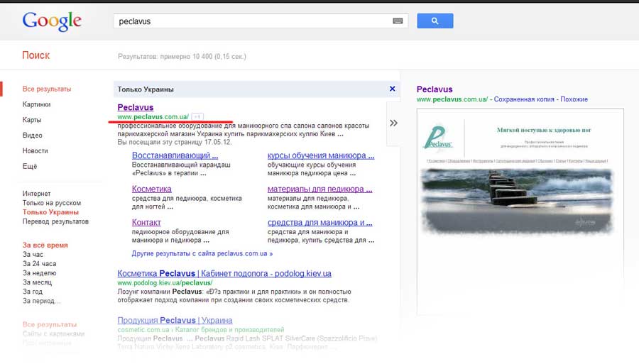Open Похожие link in preview panel

(x=574, y=99)
